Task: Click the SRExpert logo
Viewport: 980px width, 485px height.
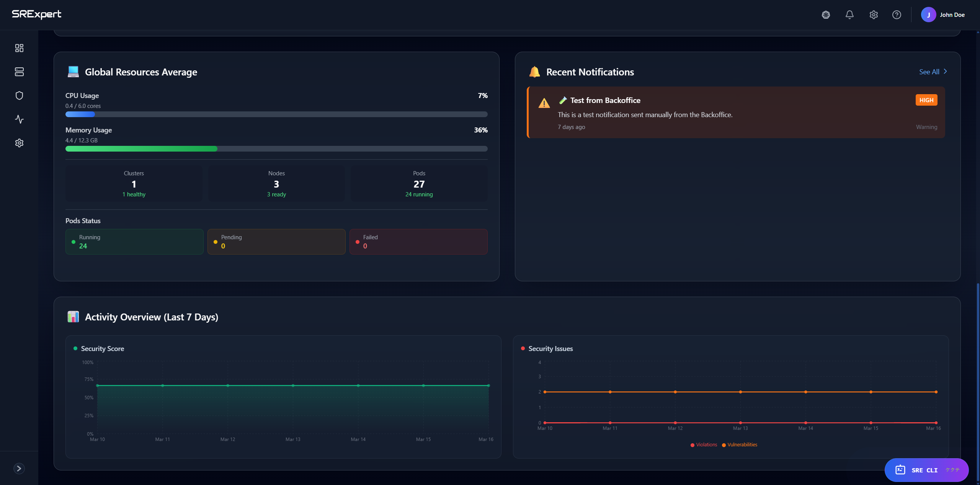Action: click(36, 14)
